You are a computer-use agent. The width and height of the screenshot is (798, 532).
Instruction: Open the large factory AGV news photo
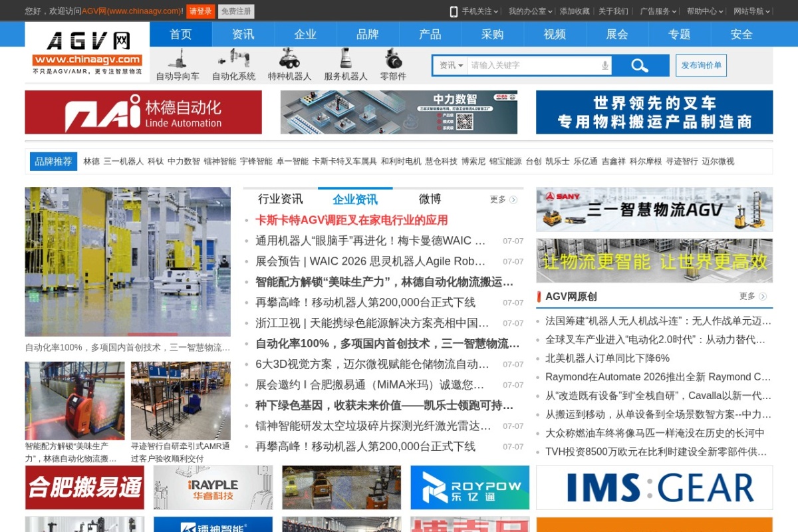click(x=128, y=261)
